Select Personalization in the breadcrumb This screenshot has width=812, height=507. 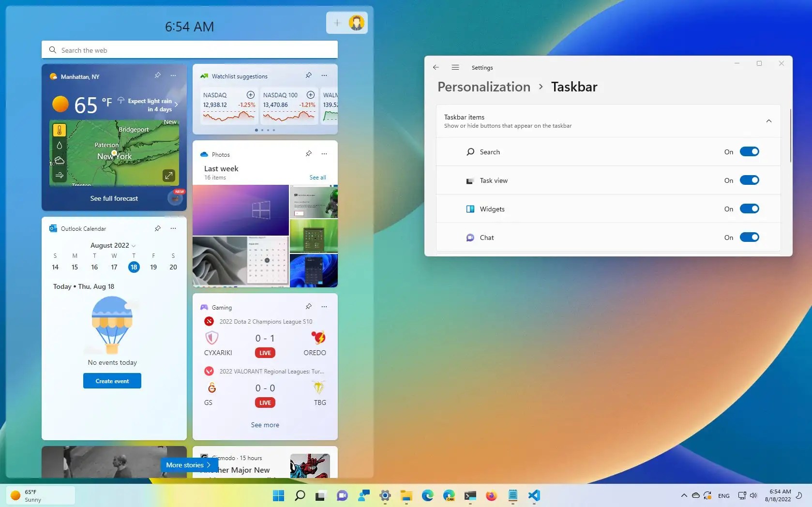coord(483,87)
